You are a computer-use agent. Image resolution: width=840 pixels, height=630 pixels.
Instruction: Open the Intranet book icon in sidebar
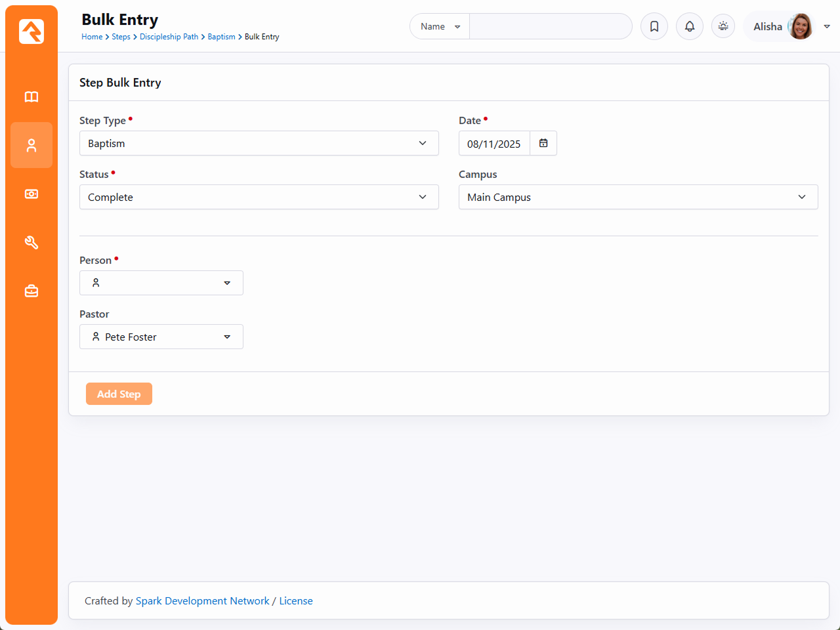coord(31,97)
